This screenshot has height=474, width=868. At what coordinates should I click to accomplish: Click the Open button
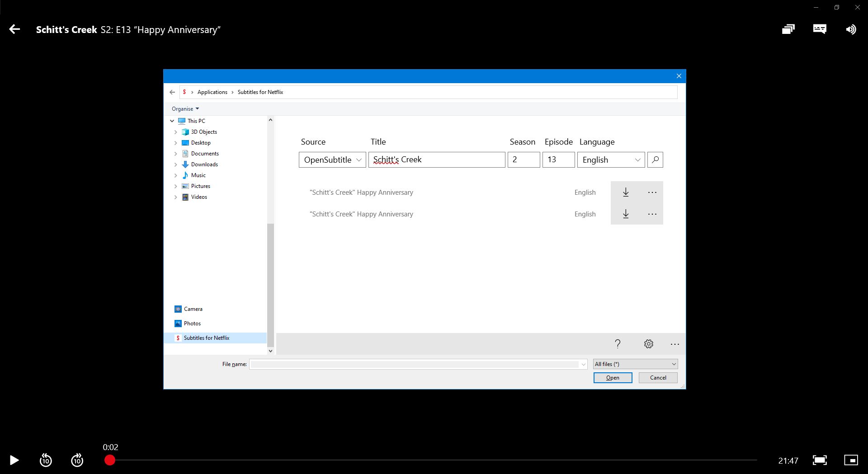click(613, 378)
